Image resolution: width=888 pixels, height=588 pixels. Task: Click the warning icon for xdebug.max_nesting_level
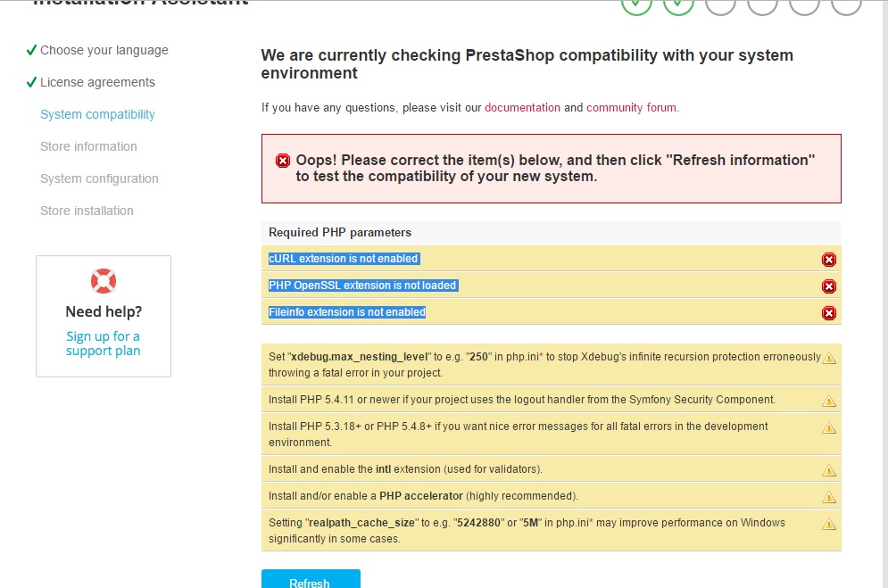tap(829, 358)
